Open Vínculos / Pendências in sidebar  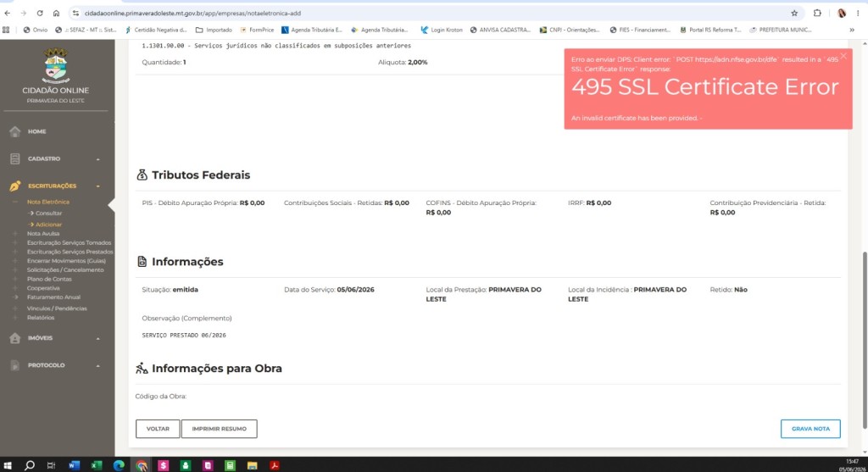tap(57, 308)
